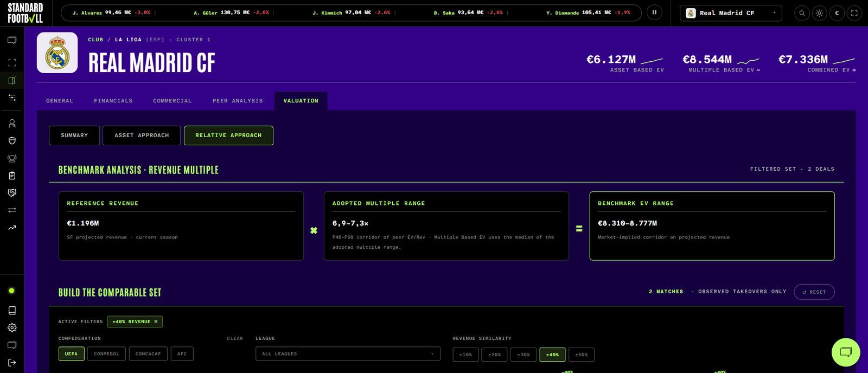
Task: Open the trophy competitions icon
Action: point(12,158)
